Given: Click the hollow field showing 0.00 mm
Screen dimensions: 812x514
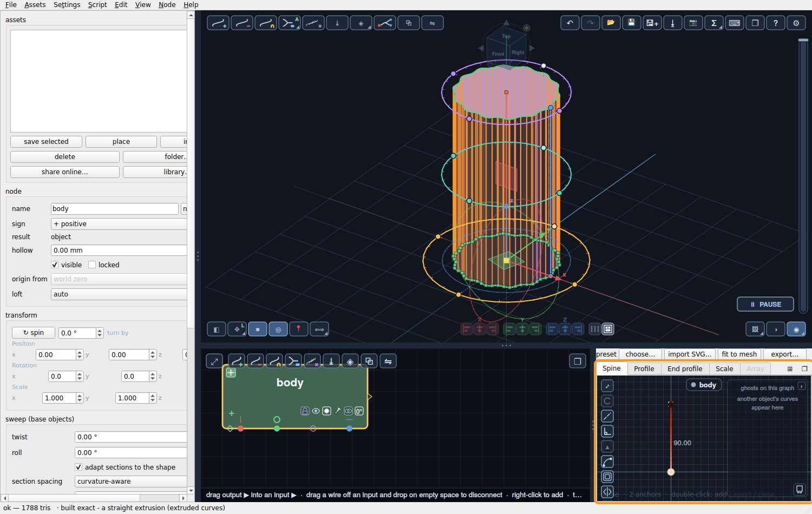Looking at the screenshot, I should 119,250.
